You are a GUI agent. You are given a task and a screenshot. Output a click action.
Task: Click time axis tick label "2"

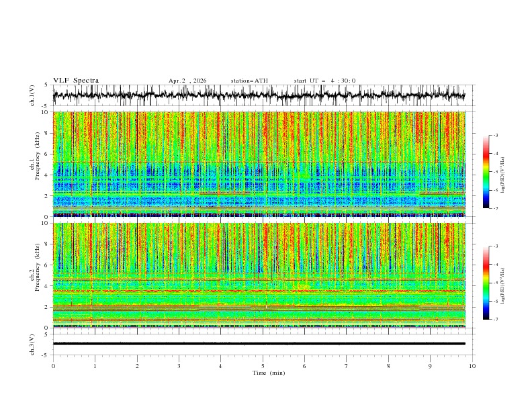tap(137, 366)
